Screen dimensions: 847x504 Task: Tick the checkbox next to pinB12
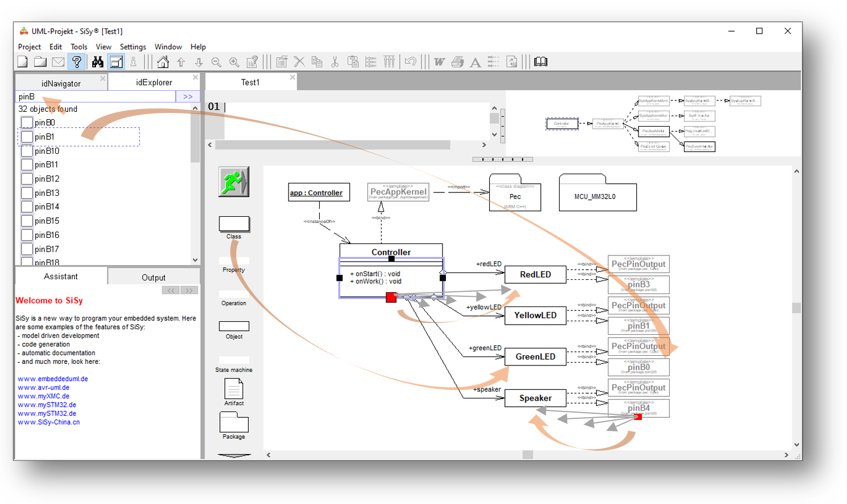(27, 179)
